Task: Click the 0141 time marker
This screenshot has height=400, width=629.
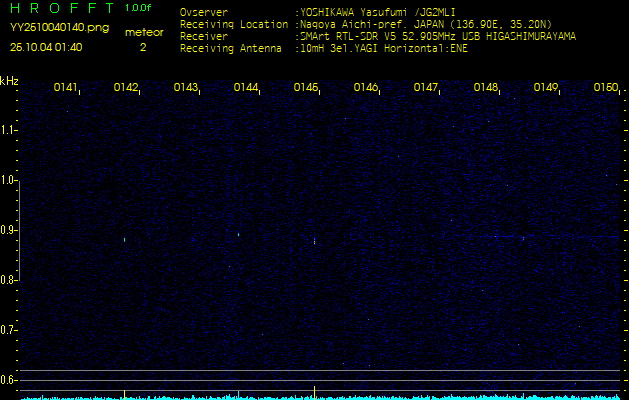Action: point(65,87)
